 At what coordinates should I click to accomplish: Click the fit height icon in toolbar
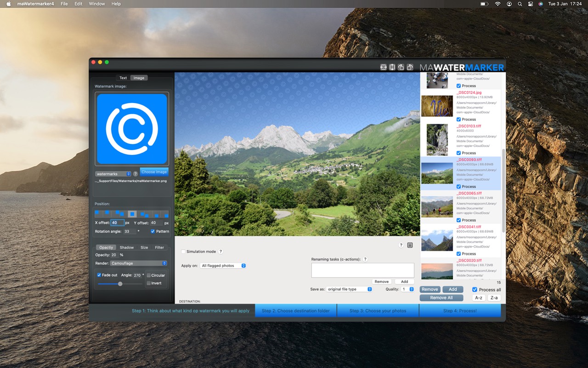click(392, 67)
